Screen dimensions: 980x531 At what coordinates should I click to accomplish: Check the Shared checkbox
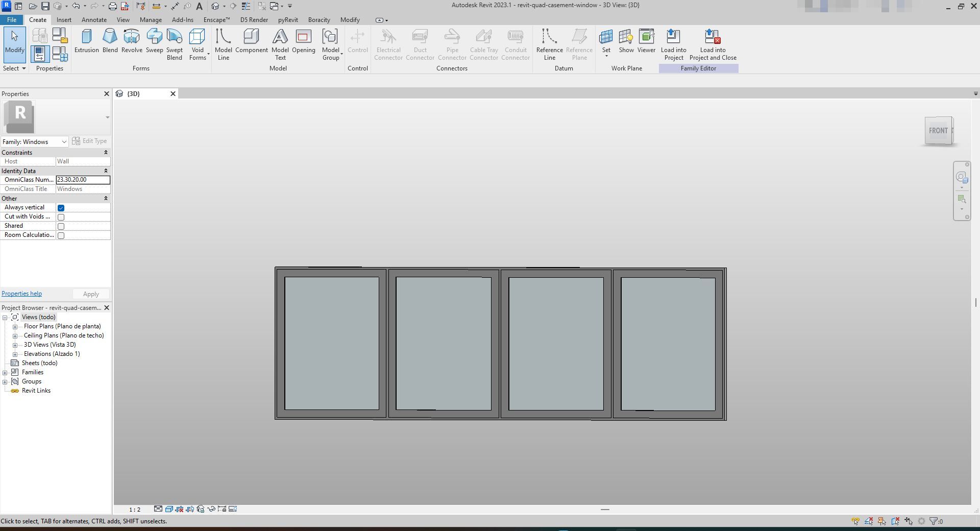click(x=61, y=226)
